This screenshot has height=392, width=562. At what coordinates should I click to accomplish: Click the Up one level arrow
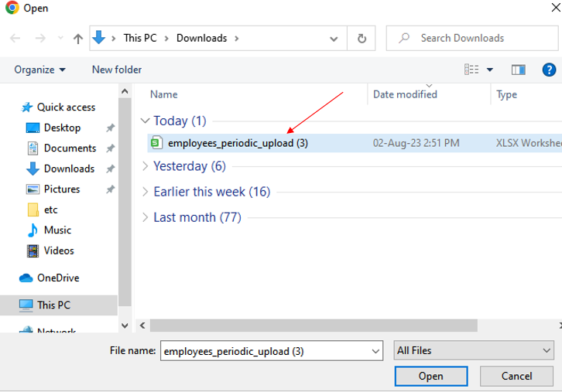pos(77,38)
